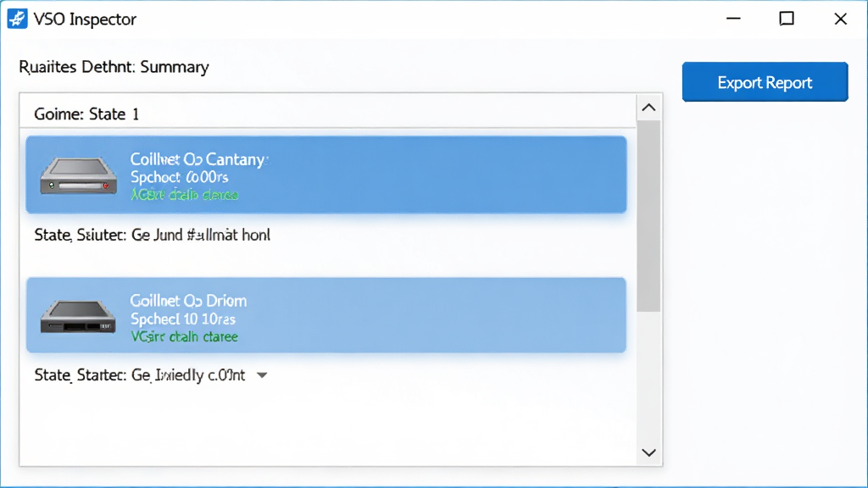Screen dimensions: 868x488
Task: Minimize the VSO Inspector window
Action: (x=733, y=19)
